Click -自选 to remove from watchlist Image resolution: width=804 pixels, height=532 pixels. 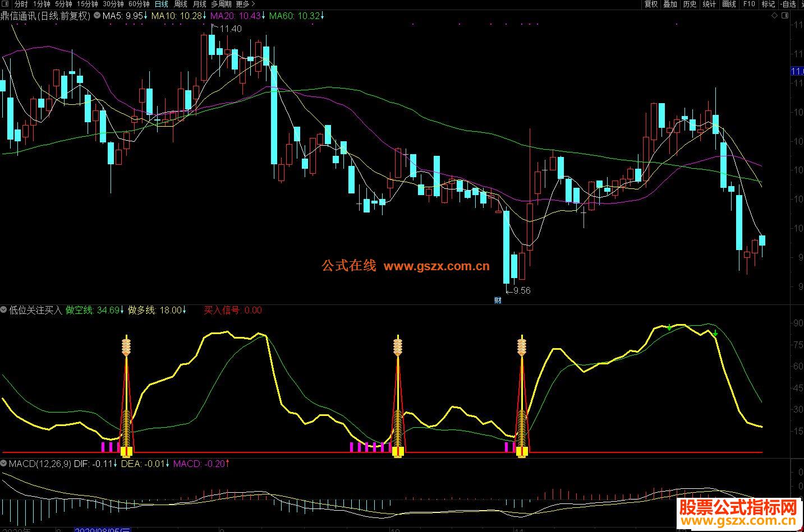pos(788,4)
